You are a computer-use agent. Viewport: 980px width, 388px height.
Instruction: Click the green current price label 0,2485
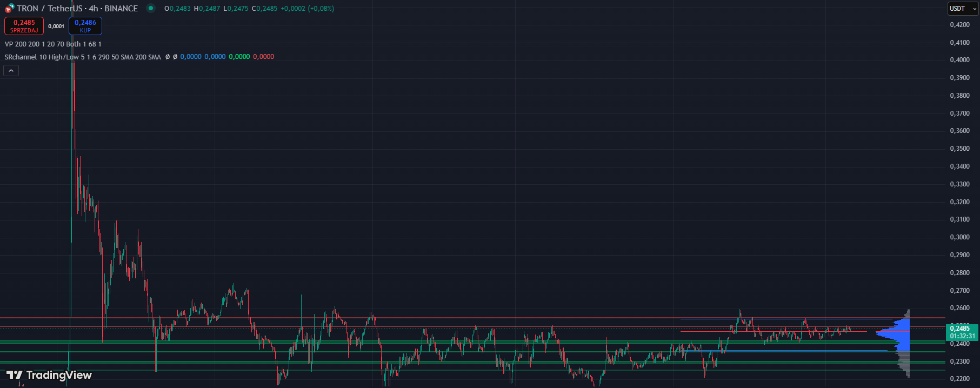coord(960,329)
